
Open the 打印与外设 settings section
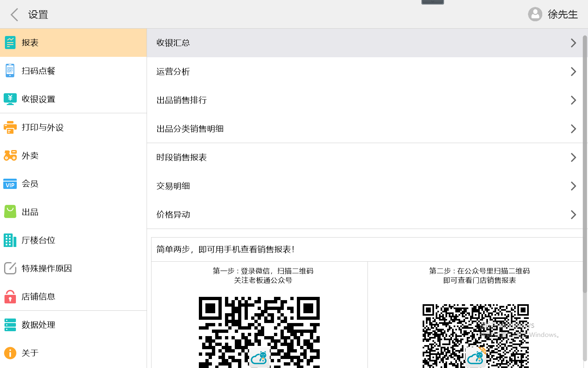[x=73, y=127]
